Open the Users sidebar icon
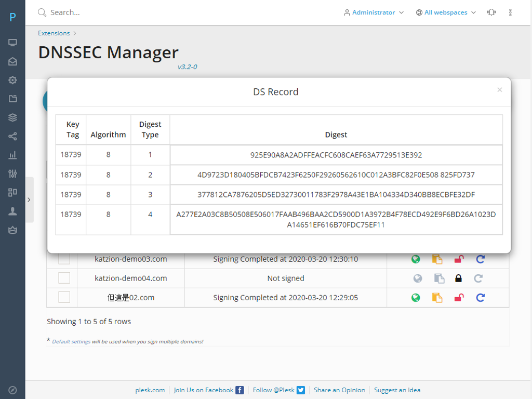This screenshot has height=399, width=532. pos(12,211)
